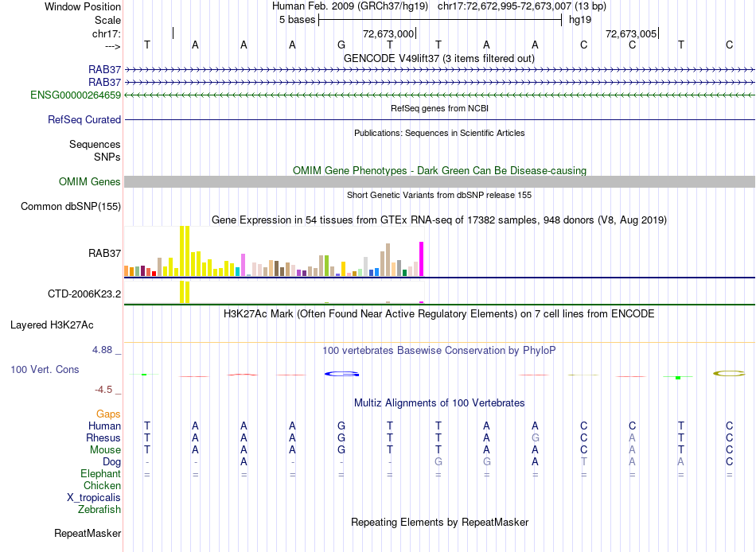Click yellow bars in CTD-2006K23.2 expression track
The height and width of the screenshot is (552, 756).
coord(185,292)
